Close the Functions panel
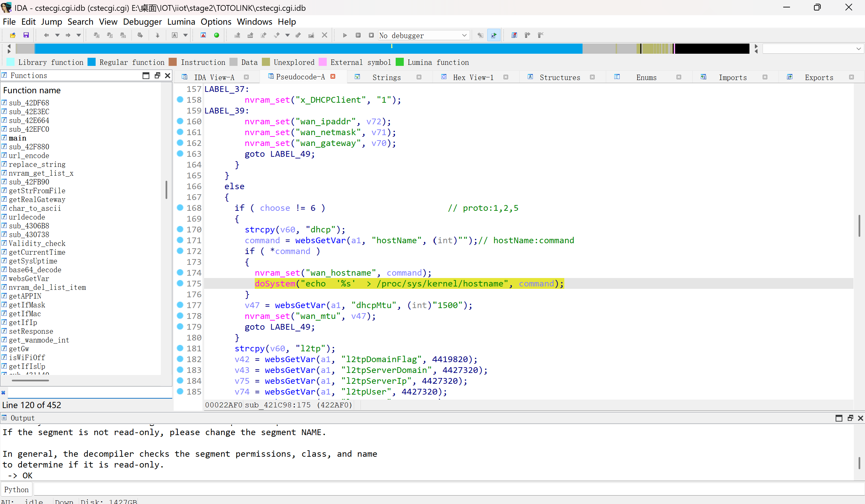 click(168, 75)
